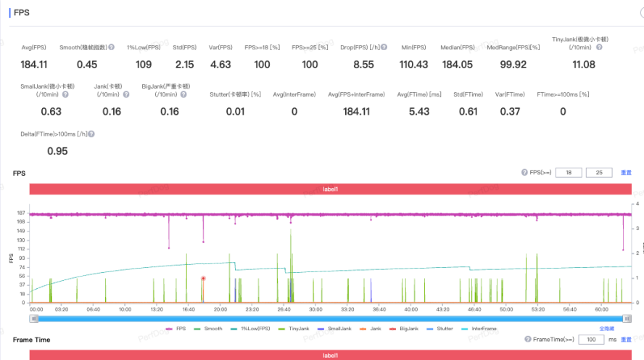The width and height of the screenshot is (644, 360).
Task: Click the Frame Time section heading
Action: (32, 340)
